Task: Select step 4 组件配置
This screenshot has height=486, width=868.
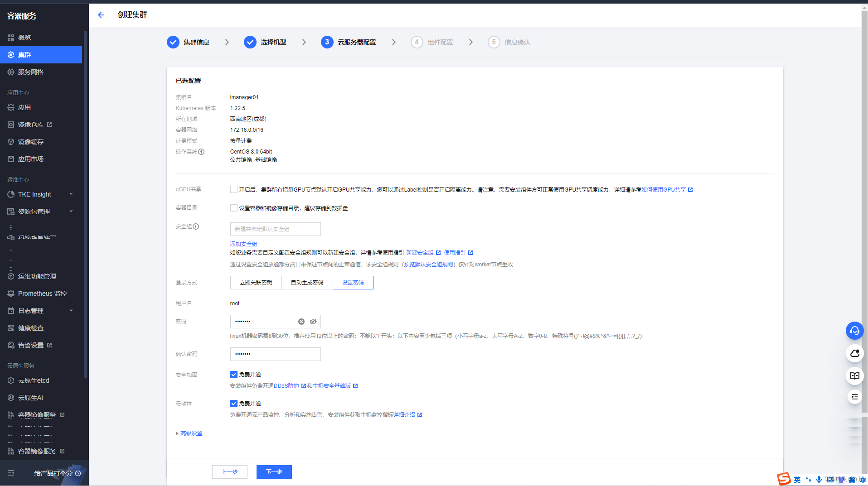Action: [432, 42]
